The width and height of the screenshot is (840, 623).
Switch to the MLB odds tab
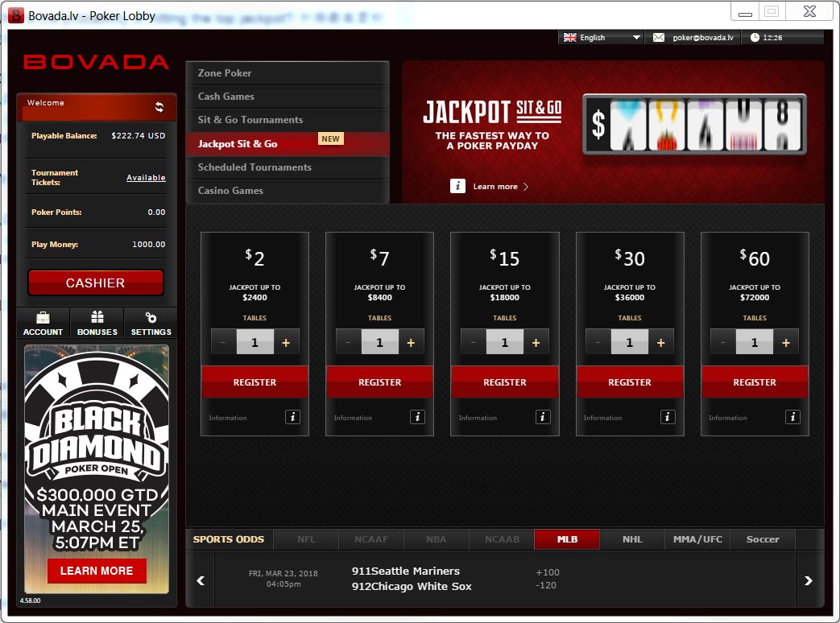pyautogui.click(x=567, y=539)
